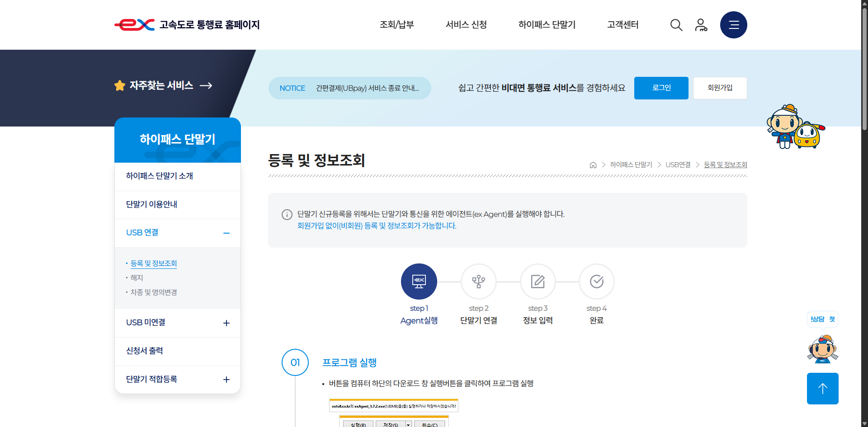
Task: Click the home icon in the breadcrumb
Action: point(593,164)
